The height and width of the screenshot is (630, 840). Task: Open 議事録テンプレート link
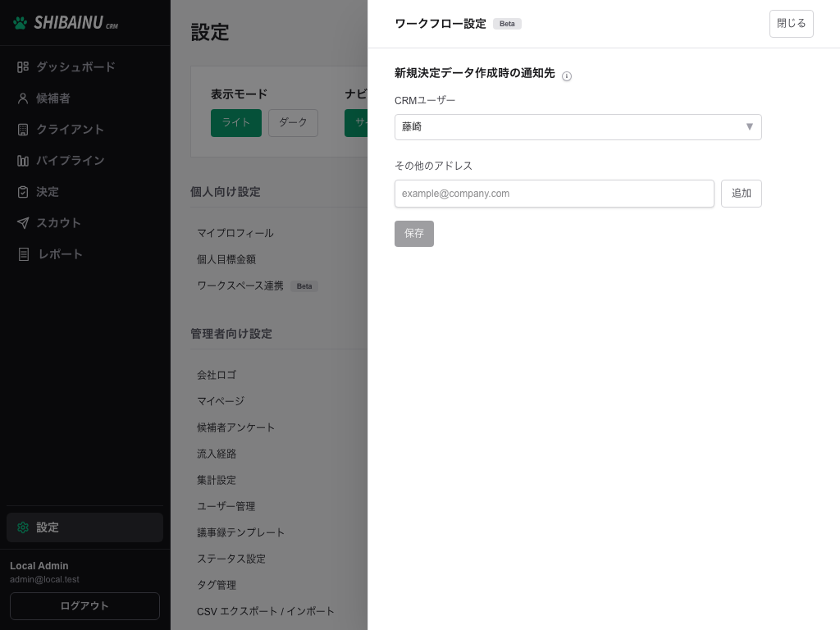click(240, 532)
